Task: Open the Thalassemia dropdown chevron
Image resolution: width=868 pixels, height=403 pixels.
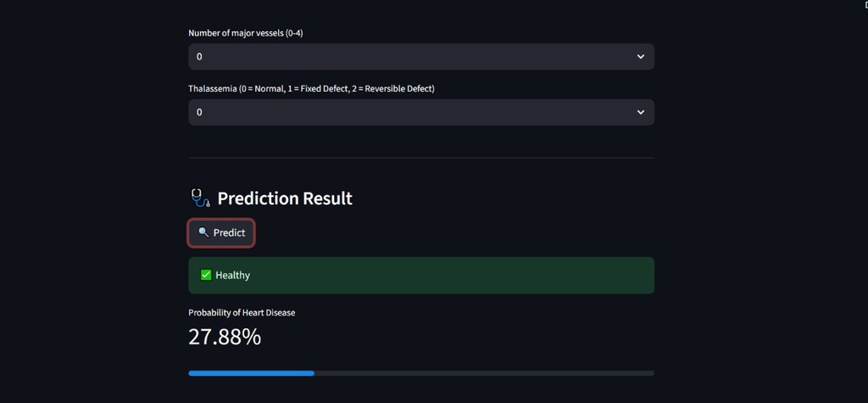Action: pos(640,112)
